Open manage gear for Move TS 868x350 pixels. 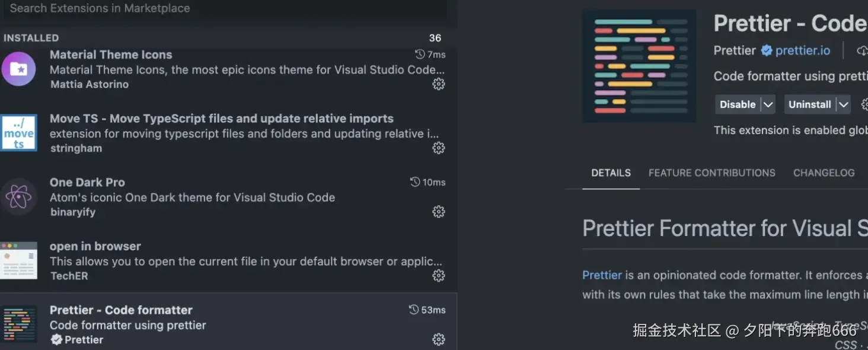pos(439,148)
